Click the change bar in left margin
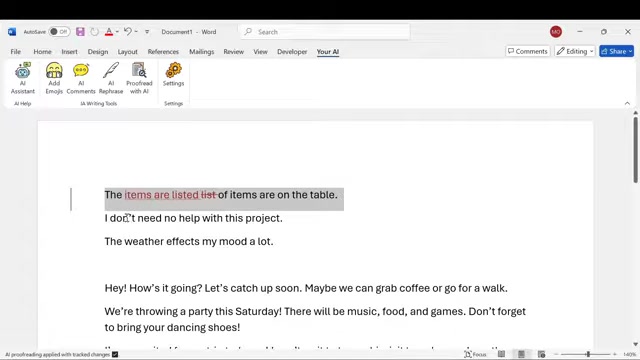The width and height of the screenshot is (640, 360). (x=71, y=199)
